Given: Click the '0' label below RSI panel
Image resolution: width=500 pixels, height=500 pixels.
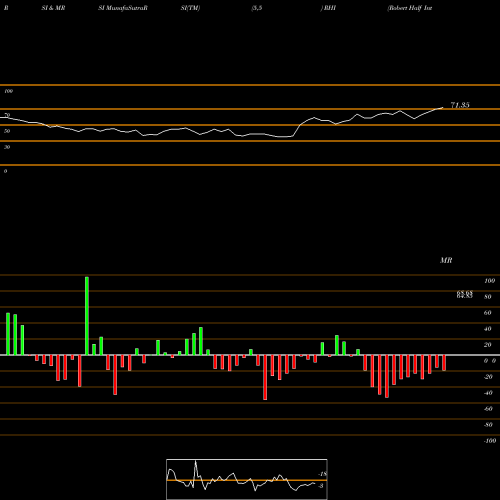Looking at the screenshot, I should 5,171.
